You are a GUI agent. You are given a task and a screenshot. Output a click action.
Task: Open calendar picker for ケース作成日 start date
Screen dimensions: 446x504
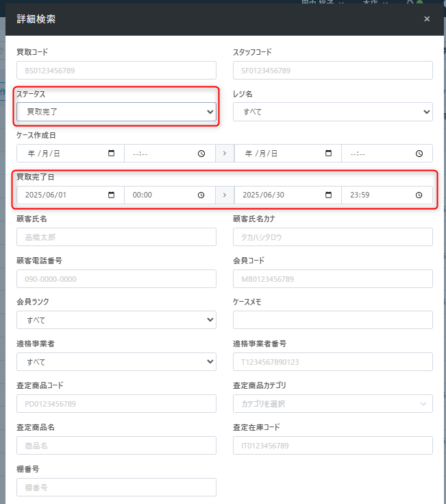[x=112, y=154]
